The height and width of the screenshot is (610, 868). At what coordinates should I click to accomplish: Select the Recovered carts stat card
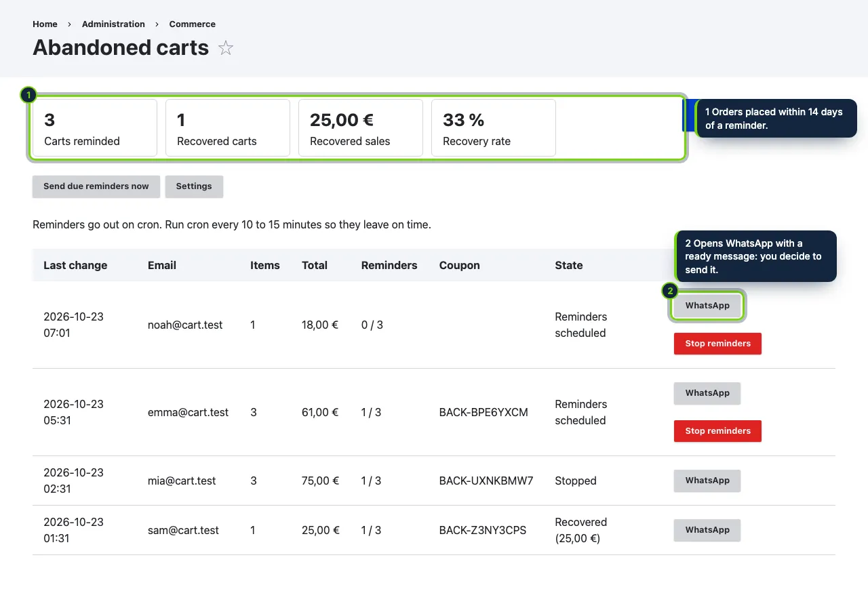pyautogui.click(x=228, y=128)
